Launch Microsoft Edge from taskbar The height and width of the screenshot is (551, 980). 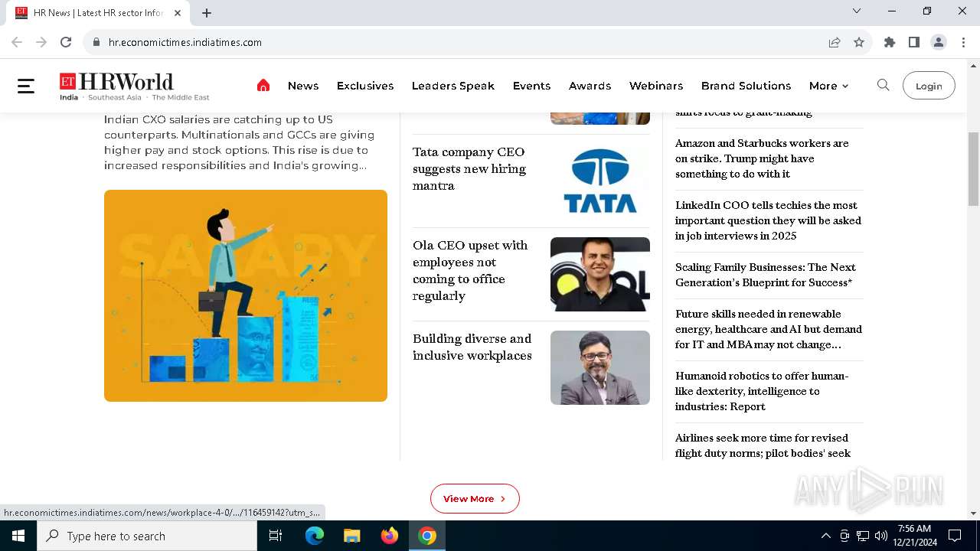click(x=315, y=536)
